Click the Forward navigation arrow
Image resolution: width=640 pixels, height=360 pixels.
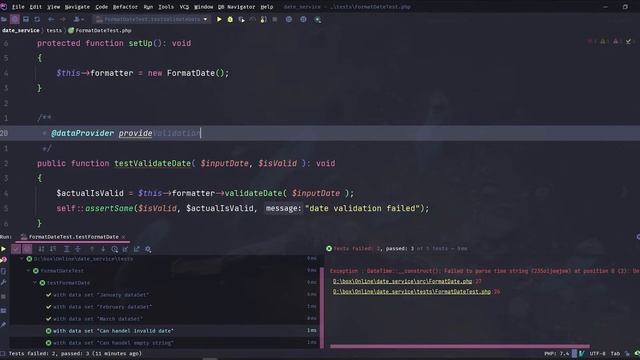pyautogui.click(x=62, y=19)
